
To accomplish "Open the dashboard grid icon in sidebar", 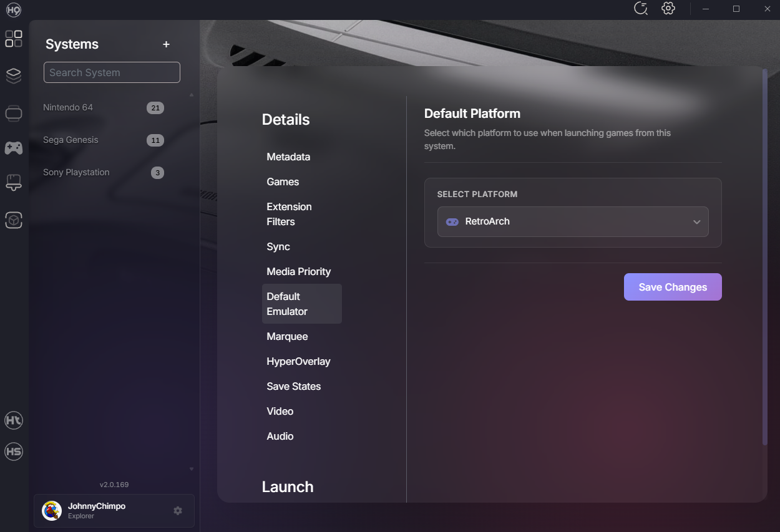I will [14, 39].
